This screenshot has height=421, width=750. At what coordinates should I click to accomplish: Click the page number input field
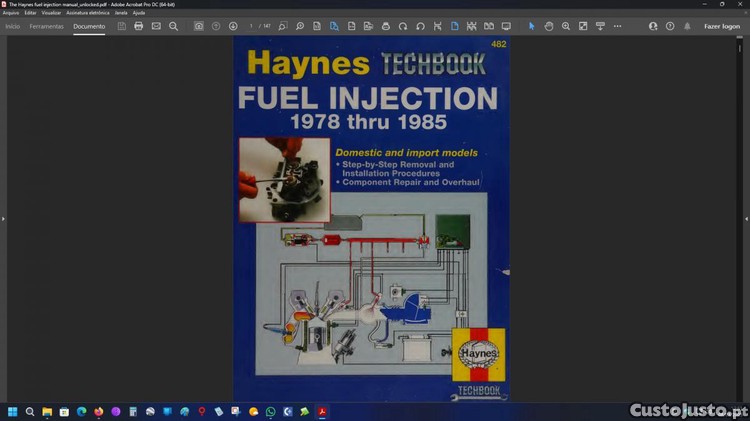(x=252, y=26)
